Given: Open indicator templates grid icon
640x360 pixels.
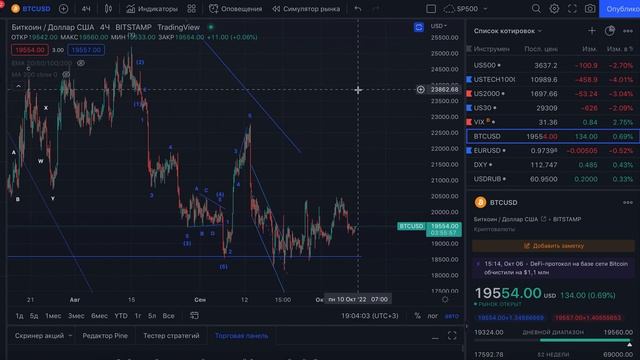Looking at the screenshot, I should pyautogui.click(x=191, y=9).
